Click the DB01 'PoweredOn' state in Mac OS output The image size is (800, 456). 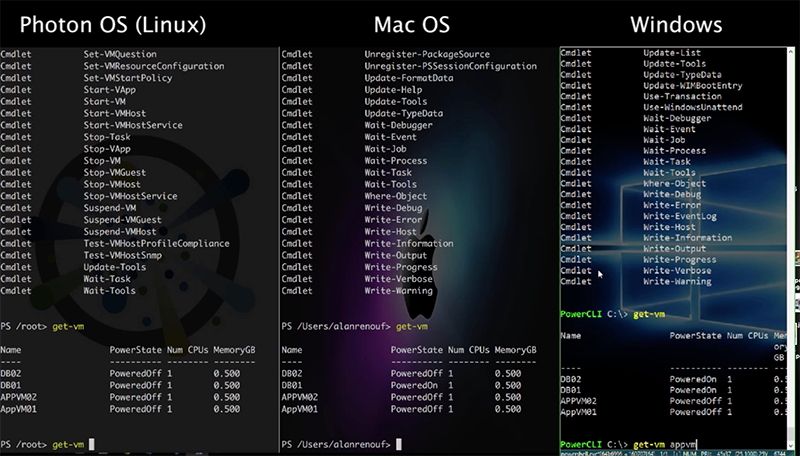(x=417, y=385)
